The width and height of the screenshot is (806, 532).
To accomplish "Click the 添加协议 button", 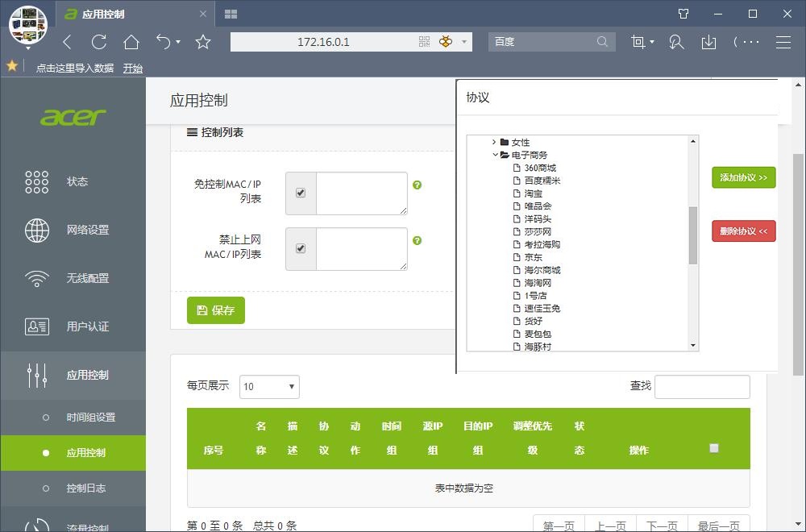I will click(x=742, y=177).
